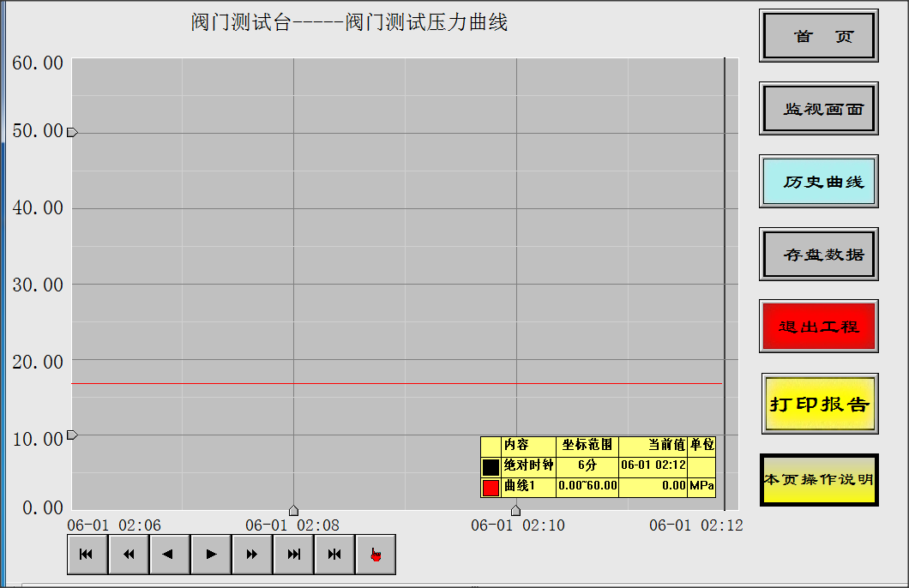Step the curve forward one interval

210,554
